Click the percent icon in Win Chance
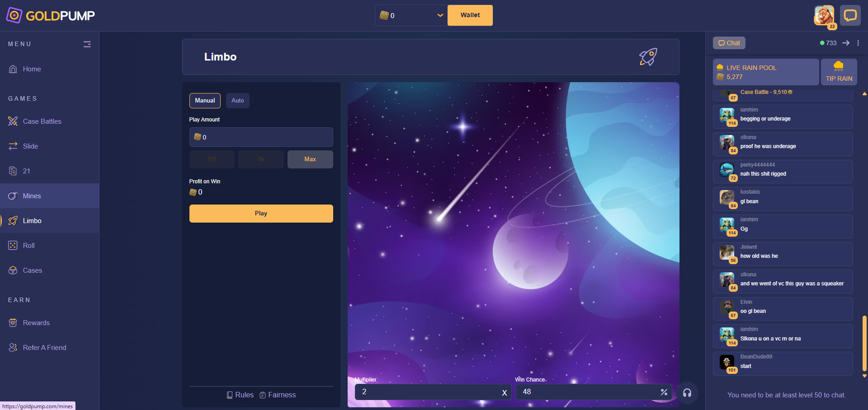 [664, 392]
